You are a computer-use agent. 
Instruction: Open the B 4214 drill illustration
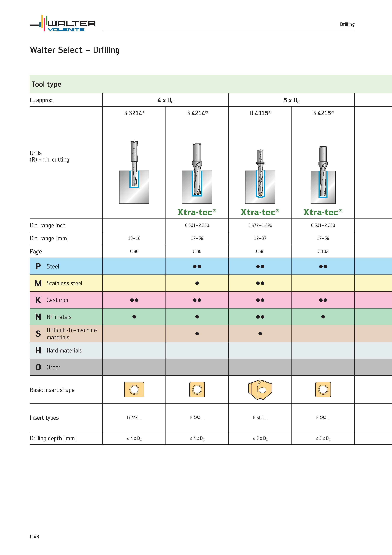point(197,173)
